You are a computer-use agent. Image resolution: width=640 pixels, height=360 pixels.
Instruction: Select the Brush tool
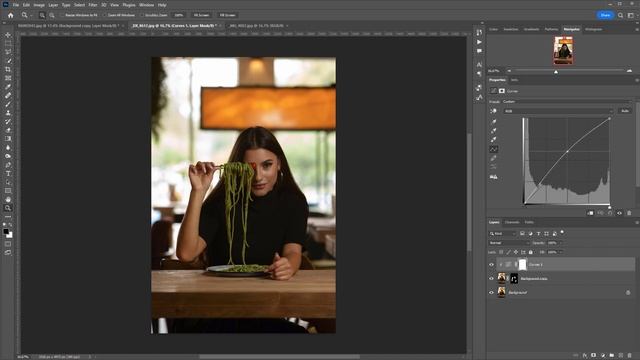click(x=8, y=104)
